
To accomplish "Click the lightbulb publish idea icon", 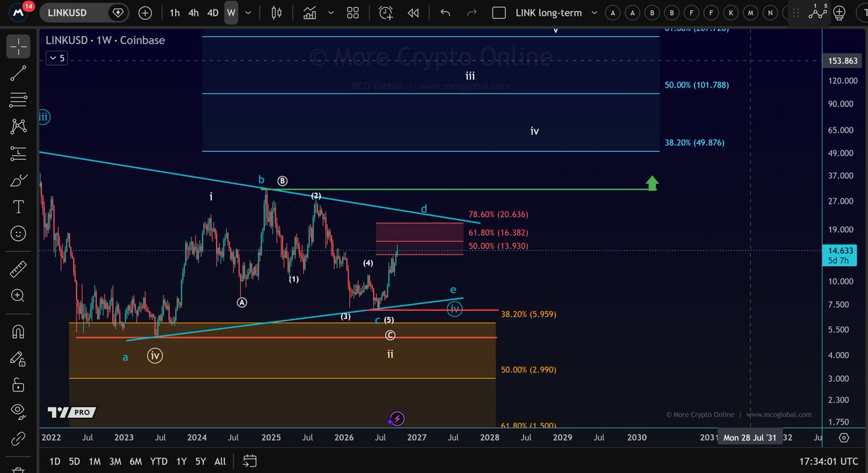I will pyautogui.click(x=840, y=12).
